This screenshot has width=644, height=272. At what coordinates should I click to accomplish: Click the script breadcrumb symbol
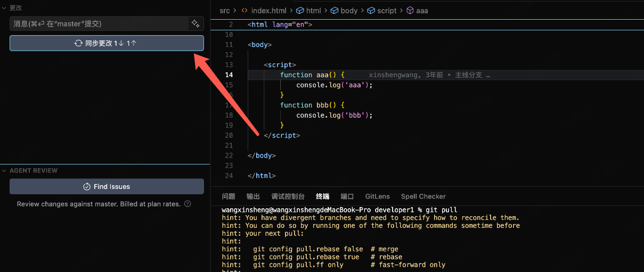(x=387, y=11)
